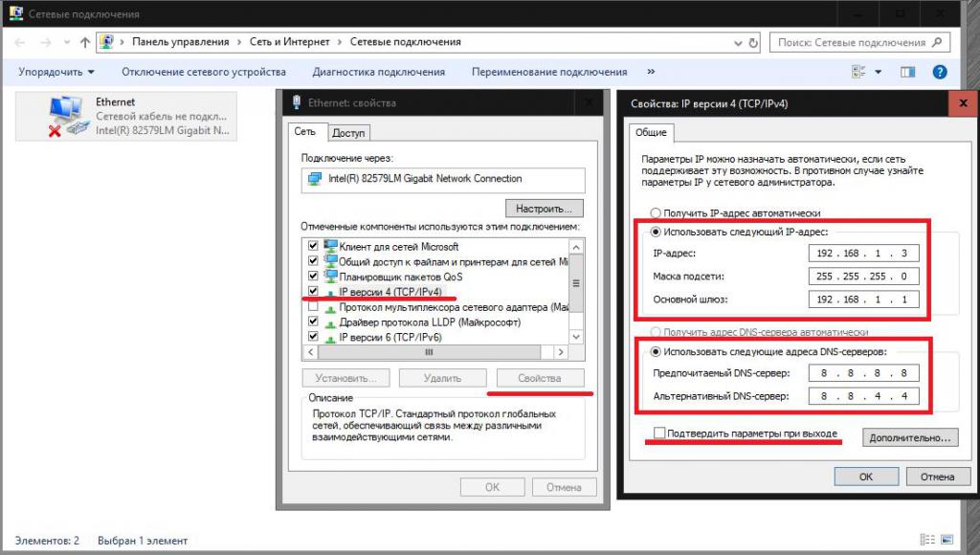Select Использовать следующие адреса DNS-серверов radio
The width and height of the screenshot is (980, 555).
656,352
